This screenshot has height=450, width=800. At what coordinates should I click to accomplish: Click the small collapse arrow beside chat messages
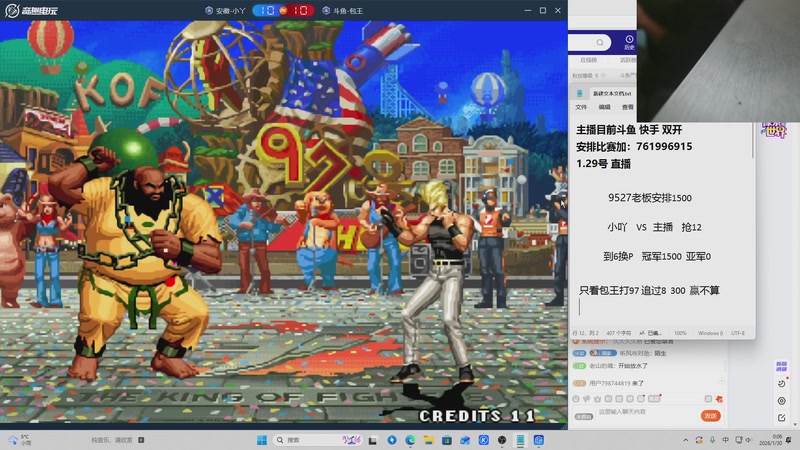[721, 380]
